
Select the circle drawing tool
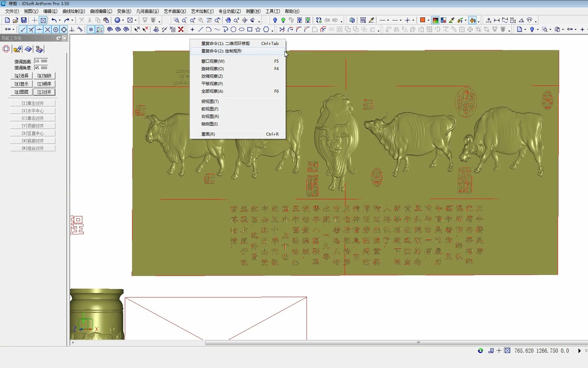tap(233, 29)
